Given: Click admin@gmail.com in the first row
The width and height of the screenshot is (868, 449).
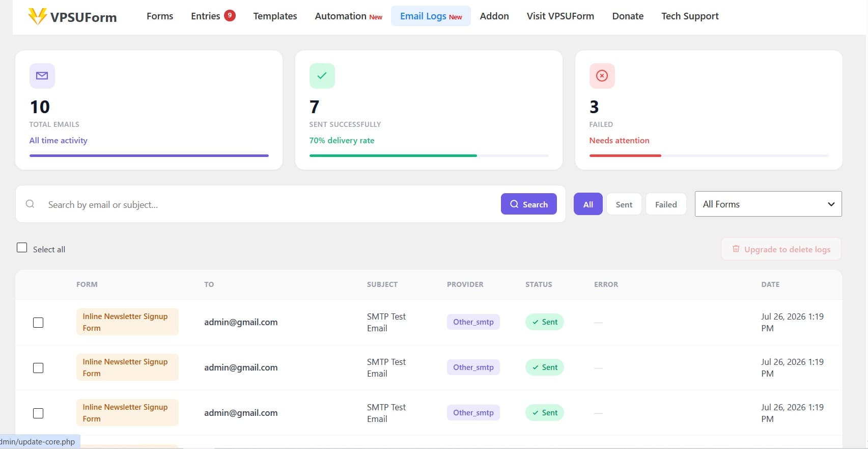Looking at the screenshot, I should [x=241, y=322].
